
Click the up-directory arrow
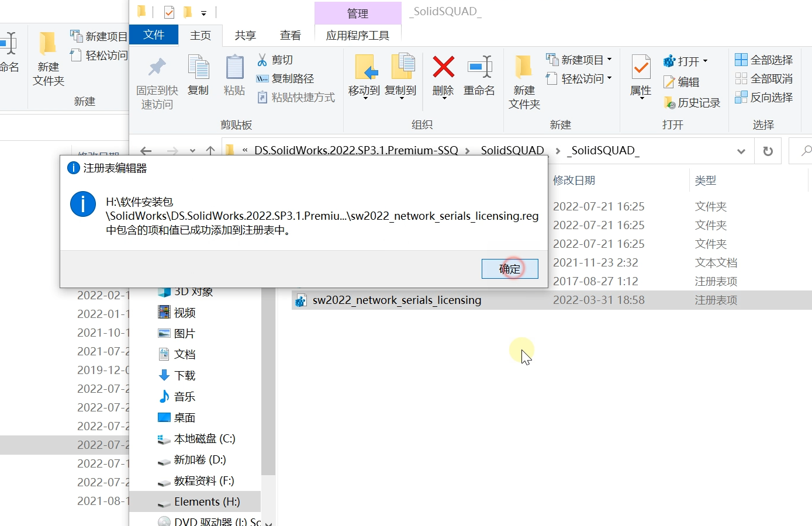[210, 151]
